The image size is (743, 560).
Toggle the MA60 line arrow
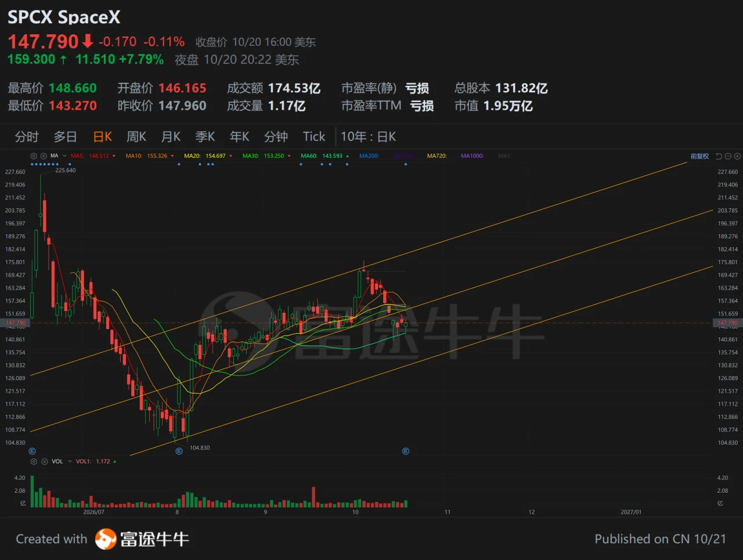point(348,156)
